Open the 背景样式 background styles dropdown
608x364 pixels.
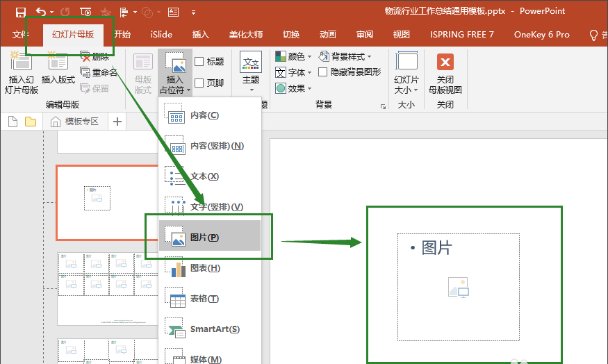[x=346, y=56]
